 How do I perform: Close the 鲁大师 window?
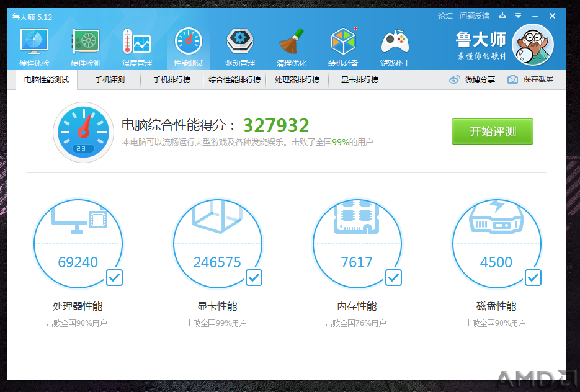552,16
